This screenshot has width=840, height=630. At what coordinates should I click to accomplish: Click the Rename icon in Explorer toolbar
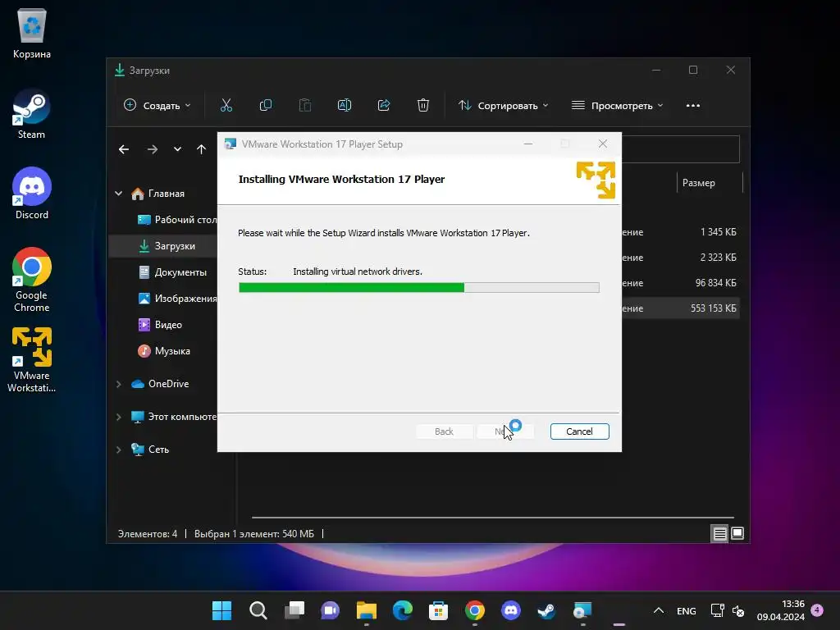click(345, 106)
